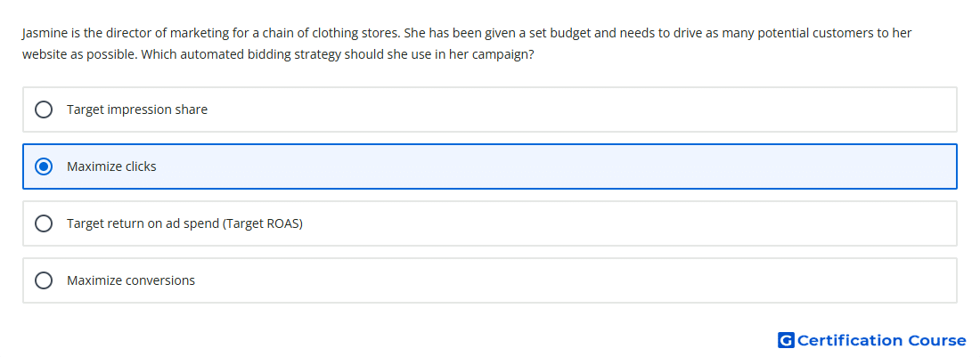
Task: Click the name "Jasmine" in the question
Action: pos(44,33)
